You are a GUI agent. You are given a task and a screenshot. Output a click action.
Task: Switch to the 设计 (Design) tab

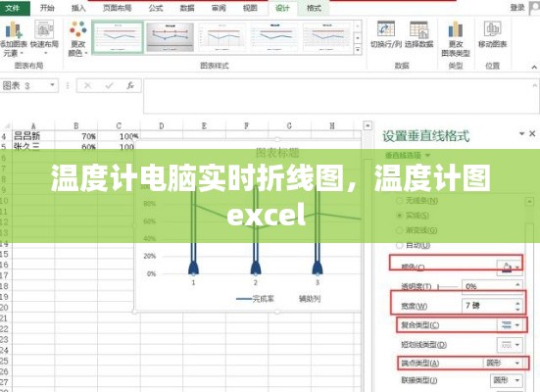[x=282, y=8]
